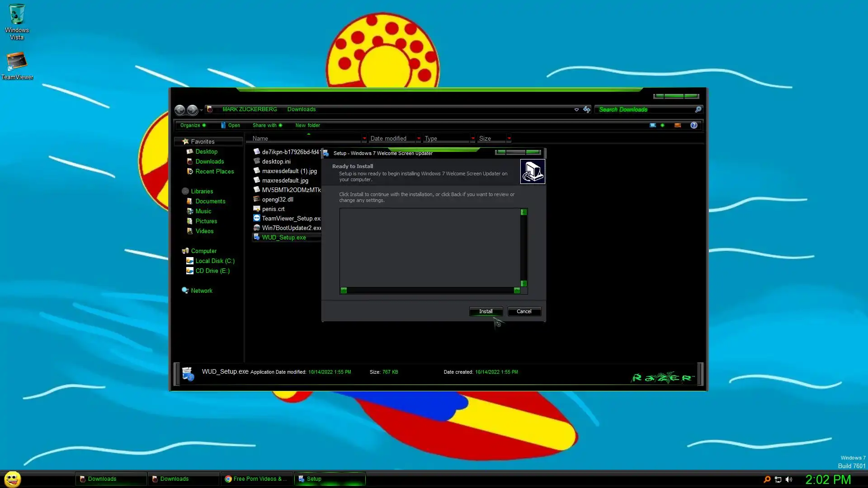Open the Name column filter dropdown
Viewport: 868px width, 488px height.
(x=364, y=139)
